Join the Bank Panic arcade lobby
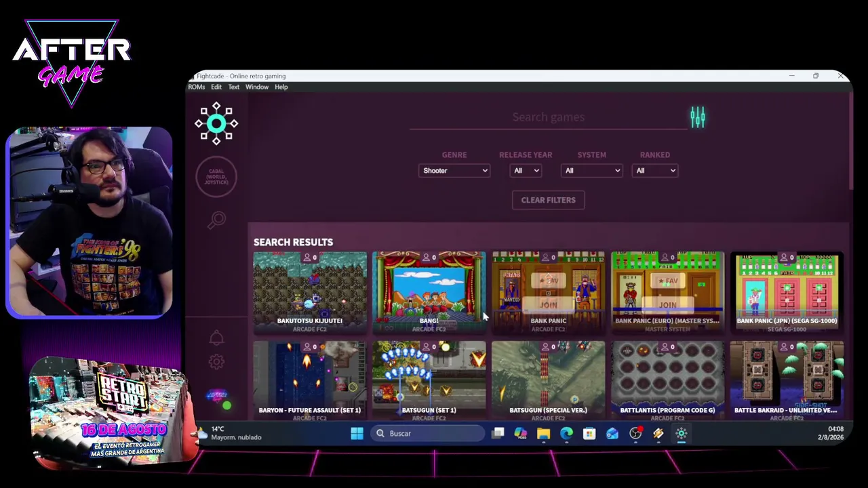 tap(548, 305)
